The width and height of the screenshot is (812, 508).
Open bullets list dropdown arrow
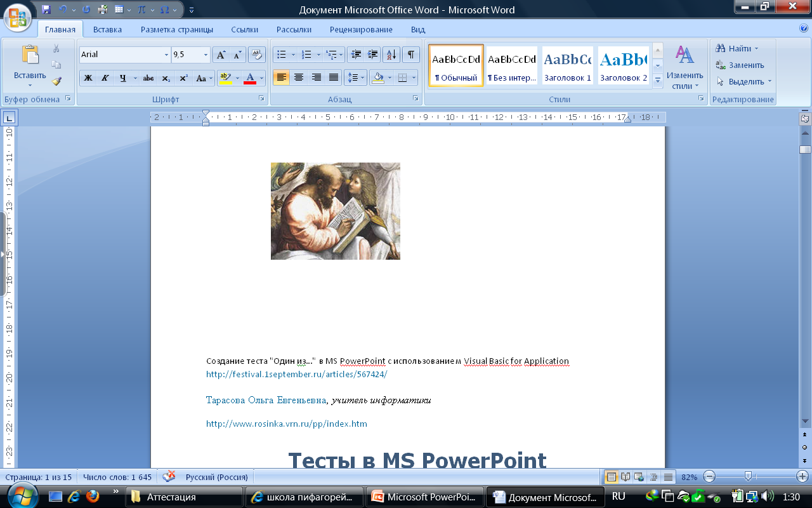tap(293, 55)
